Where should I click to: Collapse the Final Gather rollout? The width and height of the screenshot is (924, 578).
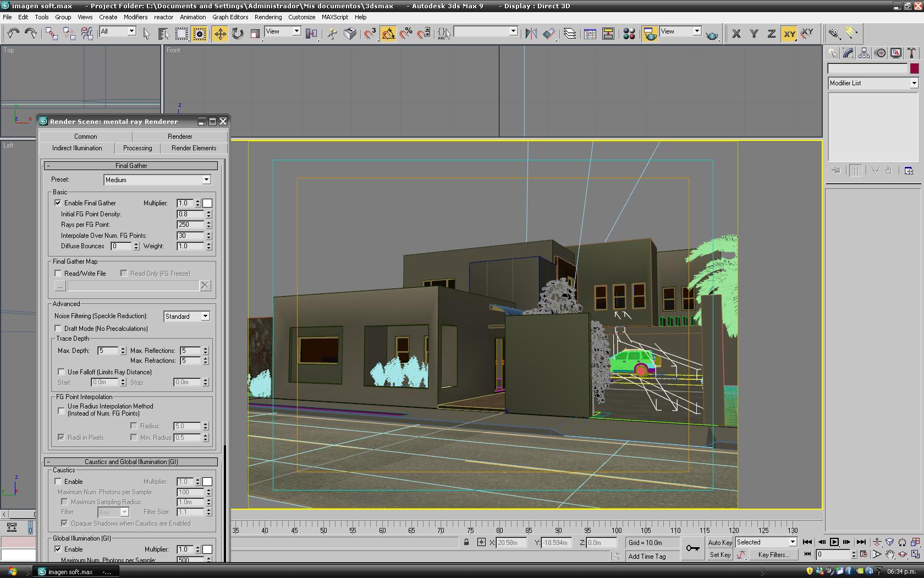(x=131, y=166)
